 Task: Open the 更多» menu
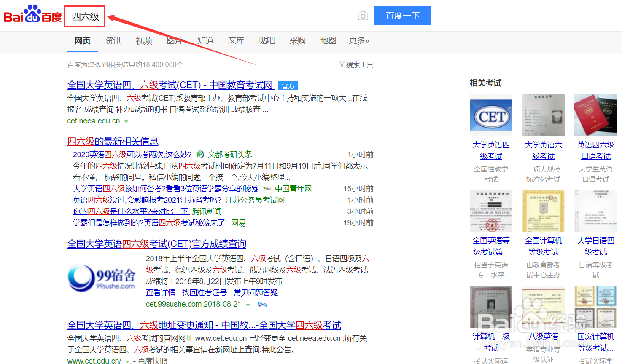click(359, 40)
